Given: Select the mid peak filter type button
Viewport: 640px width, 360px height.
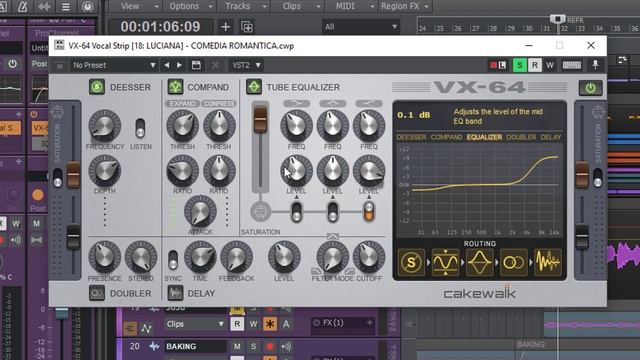Looking at the screenshot, I should pos(333,103).
